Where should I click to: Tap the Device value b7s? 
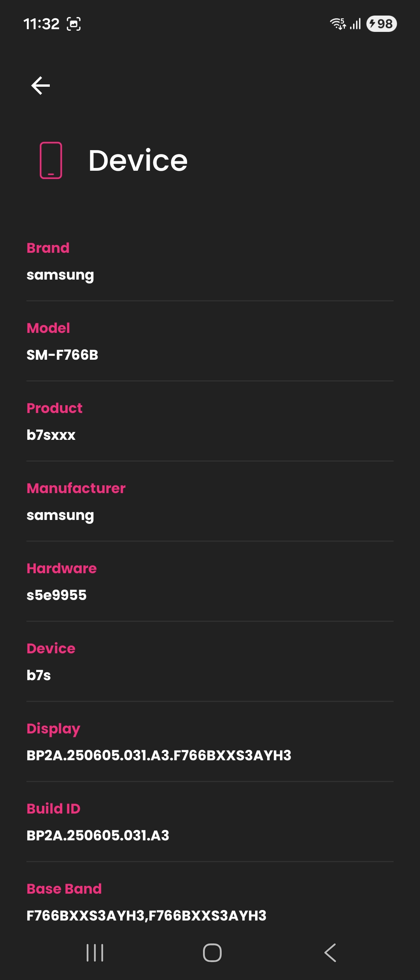coord(39,675)
